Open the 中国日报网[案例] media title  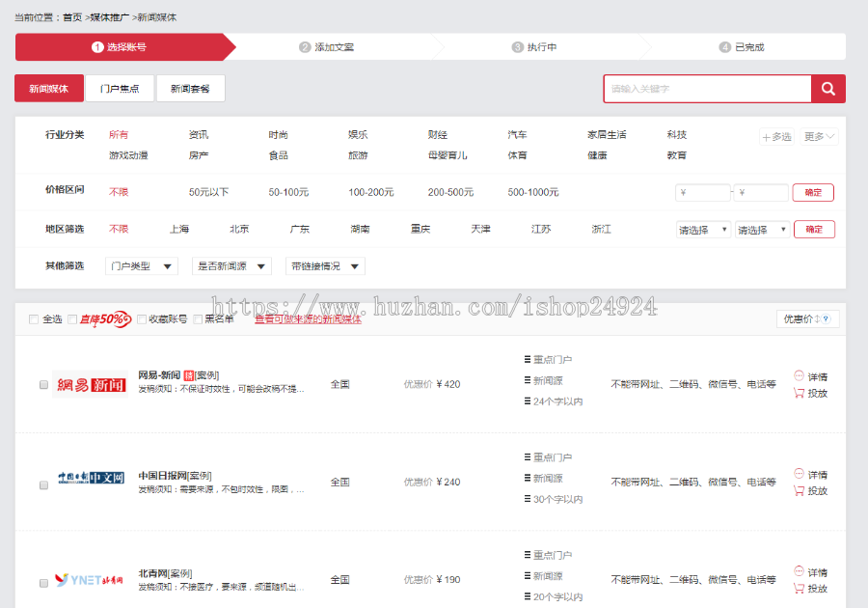(175, 476)
